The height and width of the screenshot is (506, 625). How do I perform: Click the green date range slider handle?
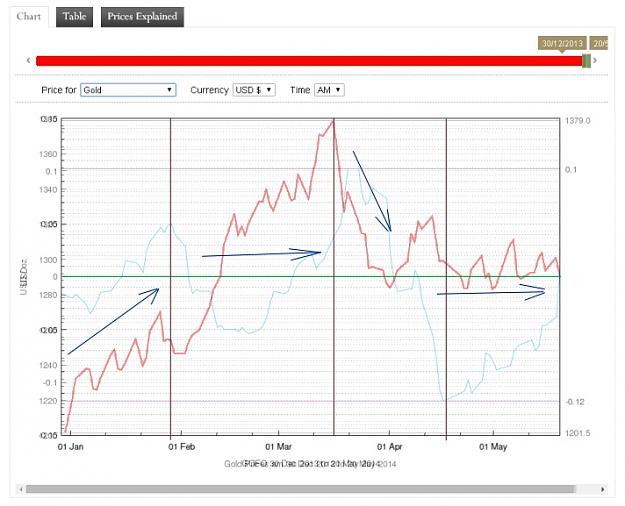pyautogui.click(x=586, y=61)
